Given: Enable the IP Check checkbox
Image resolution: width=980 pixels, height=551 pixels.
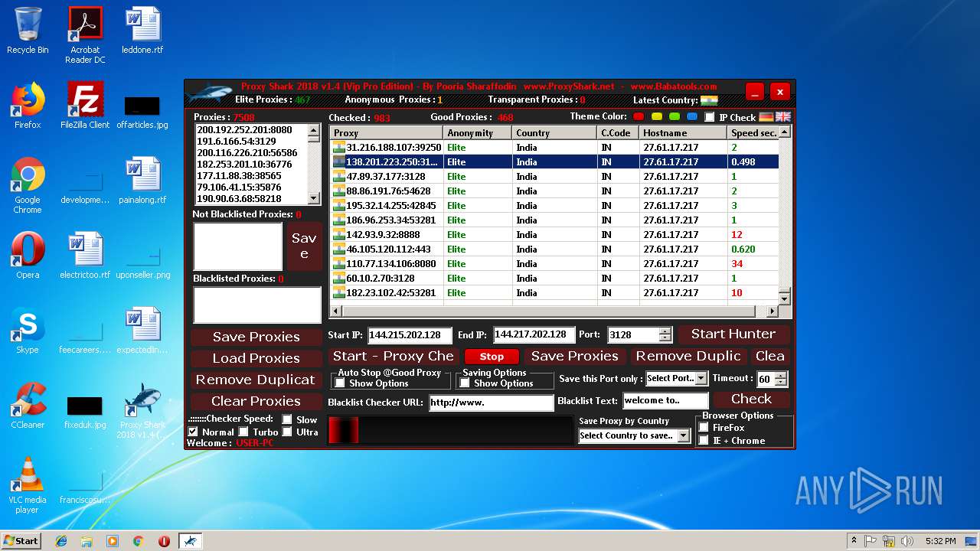Looking at the screenshot, I should [x=710, y=117].
